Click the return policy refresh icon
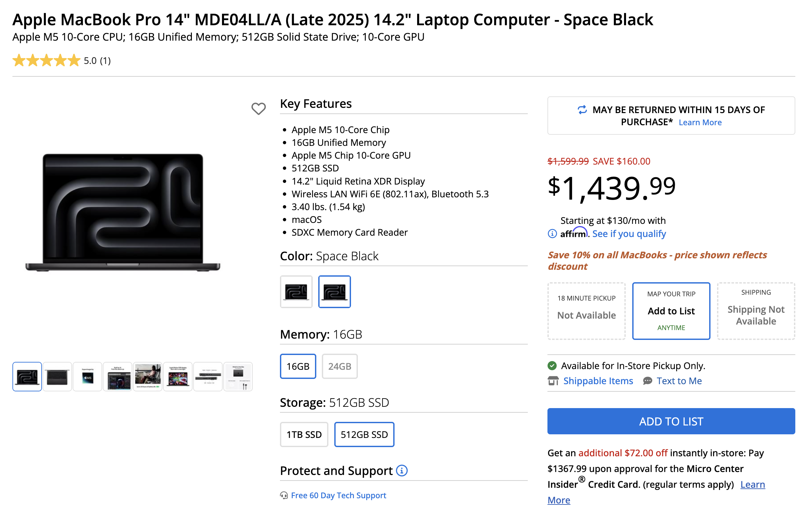The width and height of the screenshot is (812, 512). [x=582, y=110]
